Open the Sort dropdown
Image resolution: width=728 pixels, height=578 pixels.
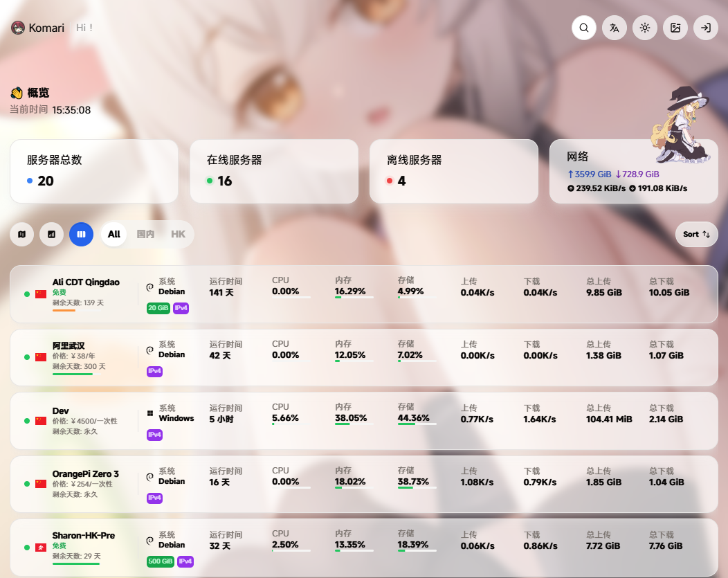[x=696, y=235]
